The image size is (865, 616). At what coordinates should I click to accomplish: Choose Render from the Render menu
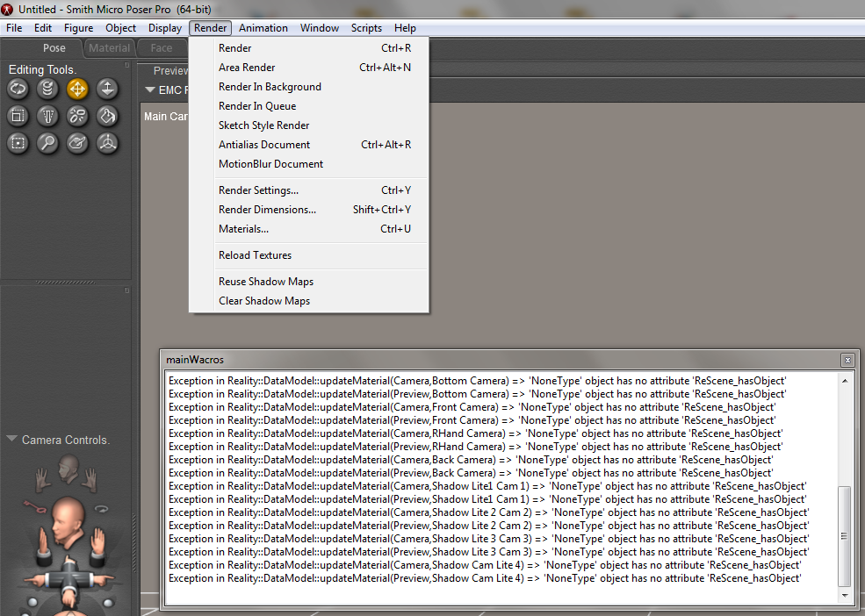click(x=309, y=48)
